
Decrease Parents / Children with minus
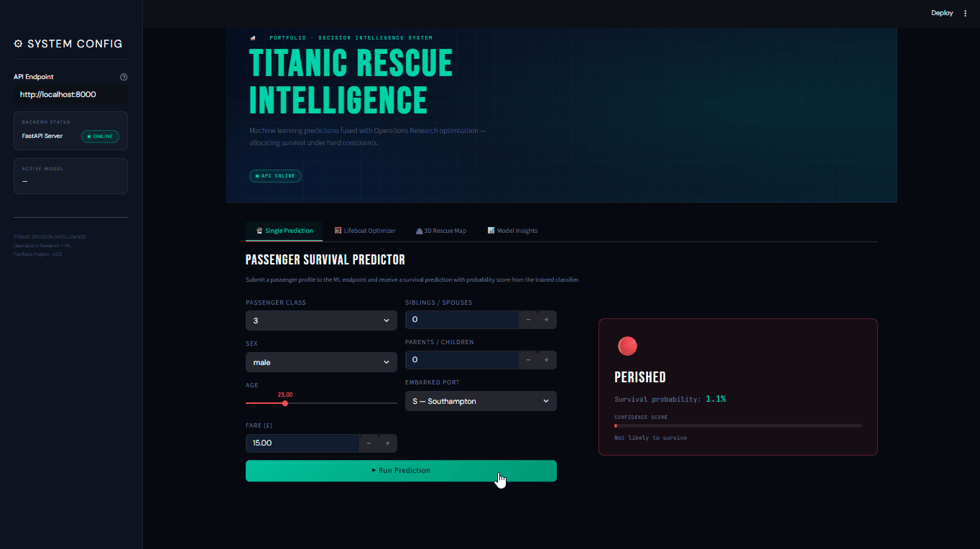coord(529,360)
